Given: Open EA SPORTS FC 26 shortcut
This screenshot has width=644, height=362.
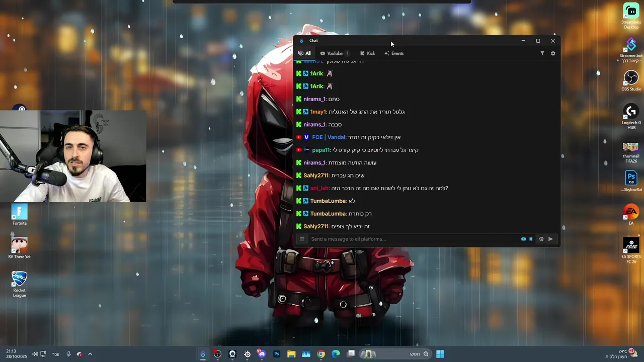Looking at the screenshot, I should tap(631, 251).
